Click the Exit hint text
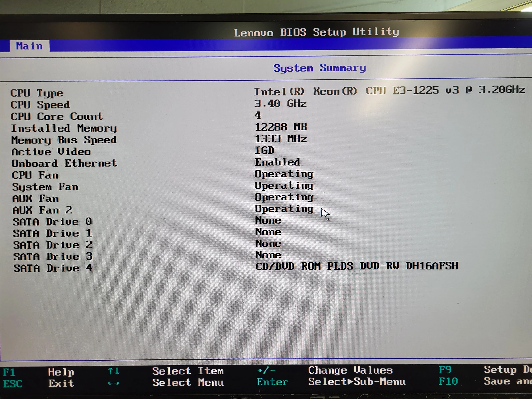 pyautogui.click(x=61, y=383)
